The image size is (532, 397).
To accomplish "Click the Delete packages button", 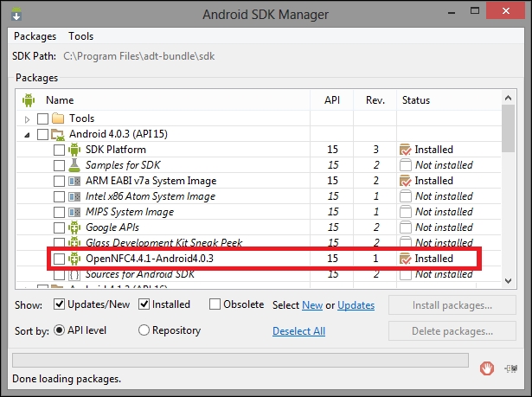I will (x=452, y=330).
